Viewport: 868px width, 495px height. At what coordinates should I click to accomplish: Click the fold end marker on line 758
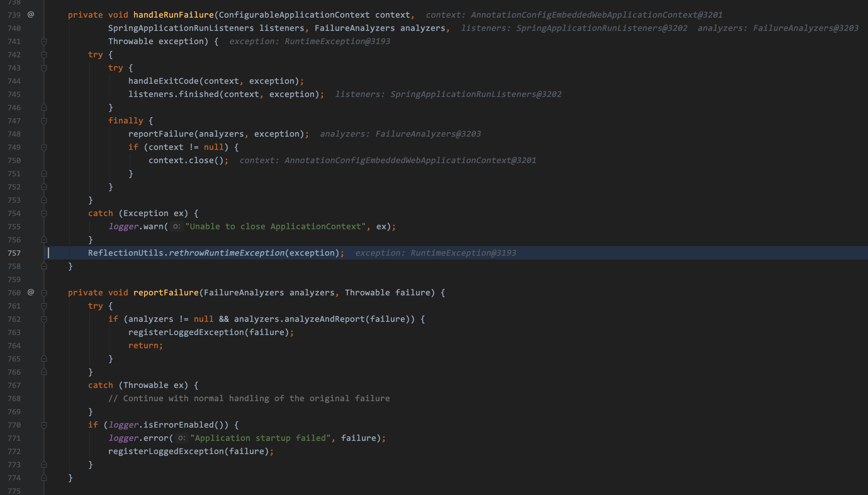(x=44, y=266)
